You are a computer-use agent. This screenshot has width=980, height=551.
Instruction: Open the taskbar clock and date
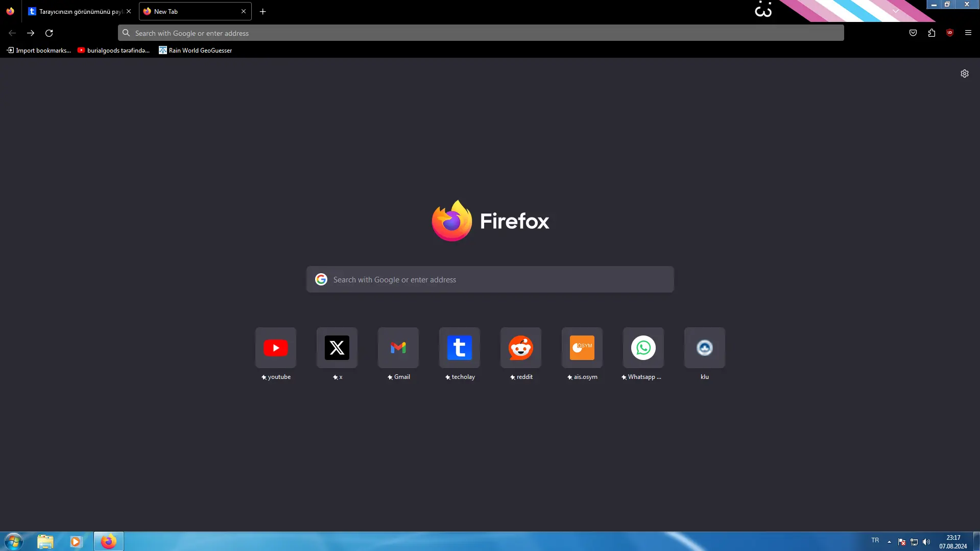click(x=953, y=542)
